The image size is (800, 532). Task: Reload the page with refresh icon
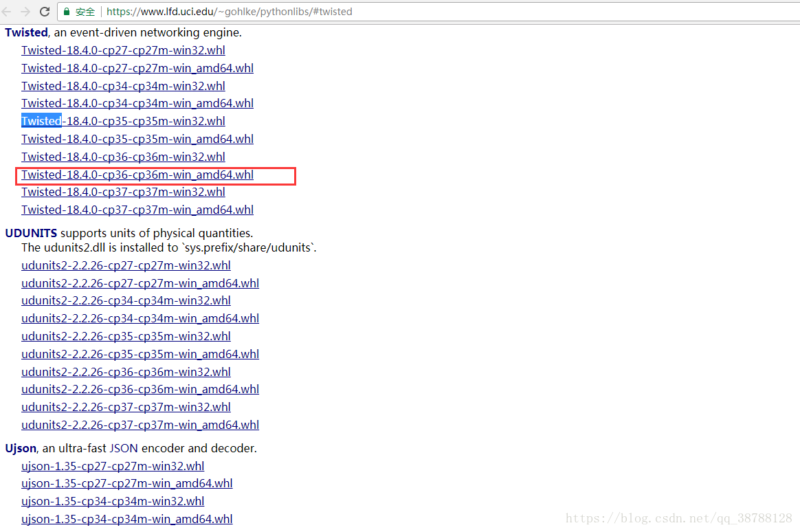pos(45,11)
